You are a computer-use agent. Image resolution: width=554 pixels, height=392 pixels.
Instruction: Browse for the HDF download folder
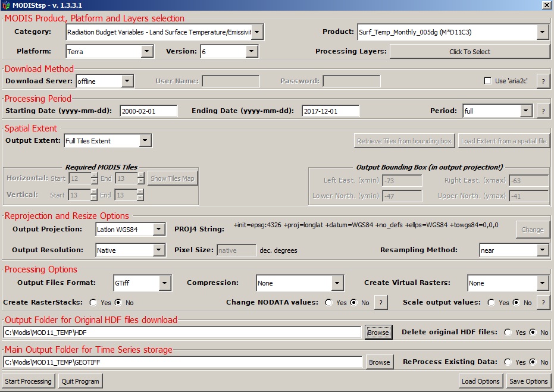pos(378,333)
